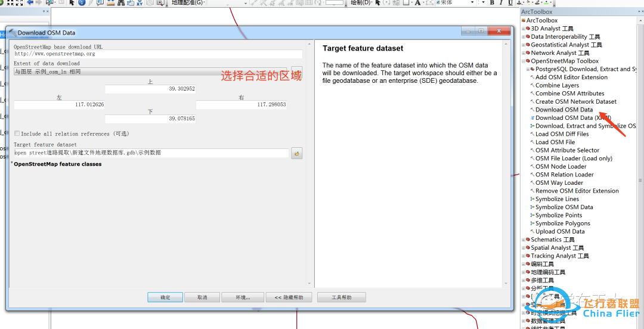644x329 pixels.
Task: Click the 取消 button
Action: [202, 297]
